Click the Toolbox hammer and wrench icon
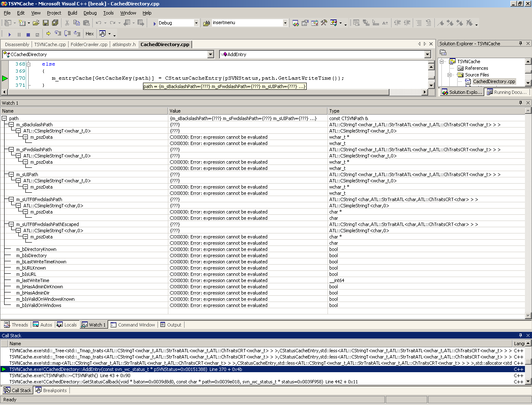The height and width of the screenshot is (405, 532). pos(324,23)
